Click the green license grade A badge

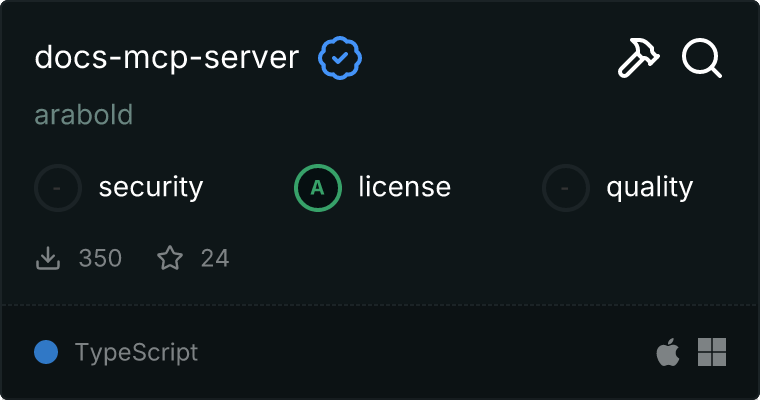[x=318, y=187]
